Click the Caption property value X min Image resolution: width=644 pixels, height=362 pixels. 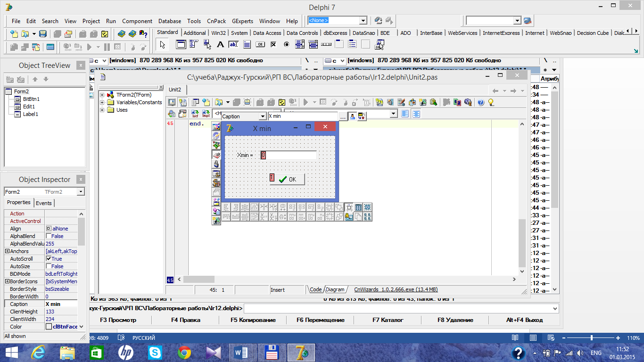pos(61,304)
